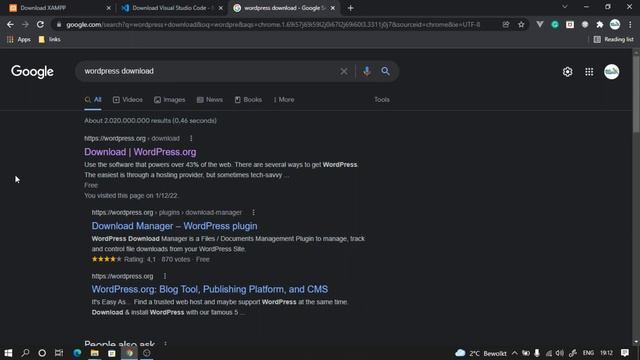Click the Chrome address bar URL
The width and height of the screenshot is (640, 360).
pyautogui.click(x=273, y=24)
